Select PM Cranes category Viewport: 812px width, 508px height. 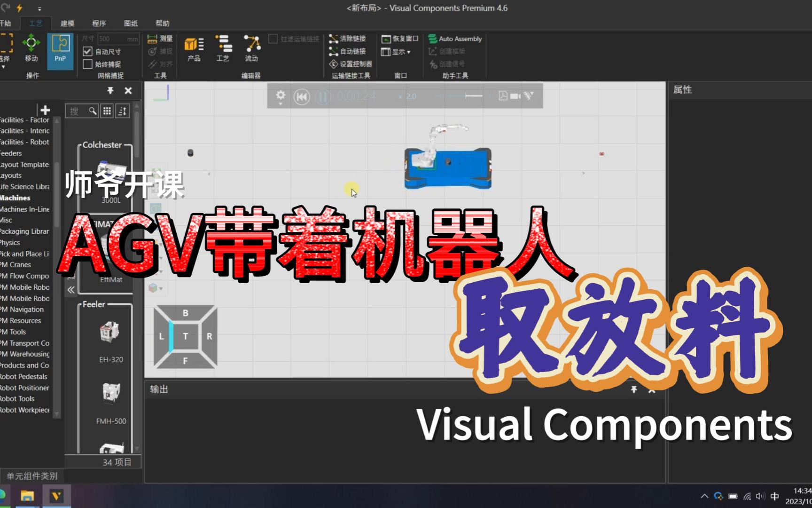16,265
